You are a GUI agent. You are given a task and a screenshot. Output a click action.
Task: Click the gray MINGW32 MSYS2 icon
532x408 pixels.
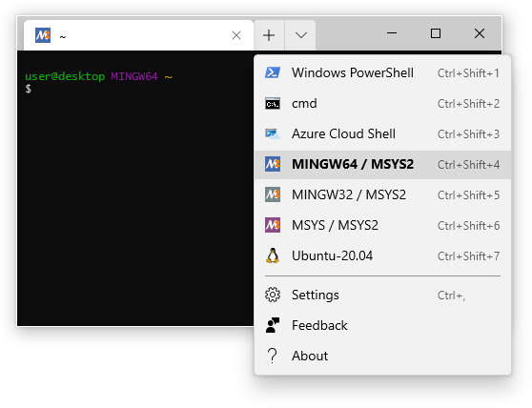tap(273, 194)
